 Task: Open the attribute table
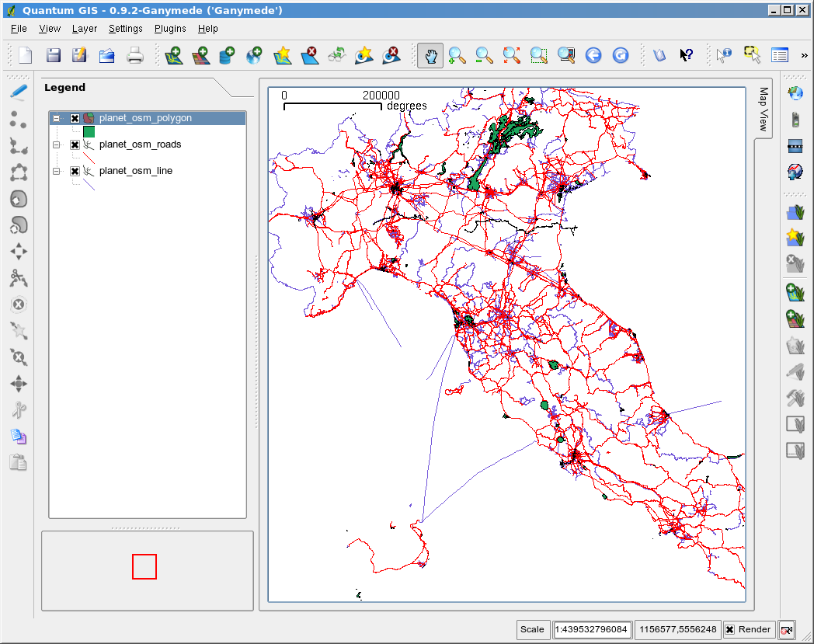pos(780,55)
